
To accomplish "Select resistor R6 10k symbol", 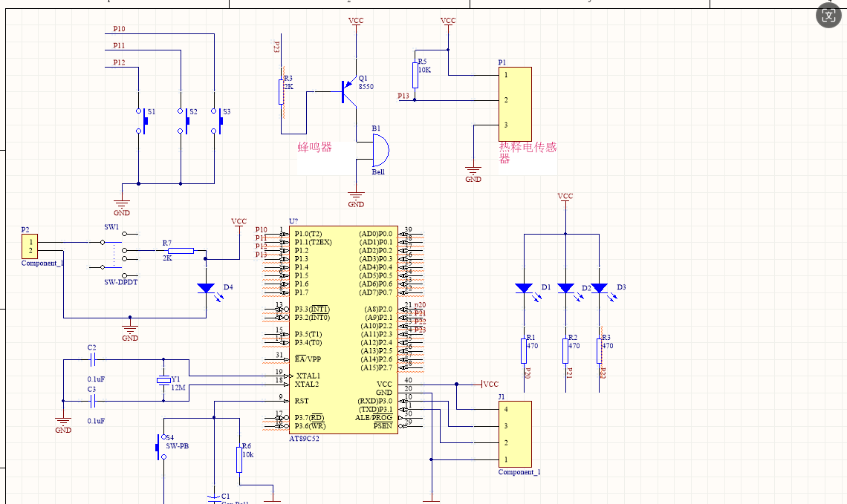I will point(239,459).
